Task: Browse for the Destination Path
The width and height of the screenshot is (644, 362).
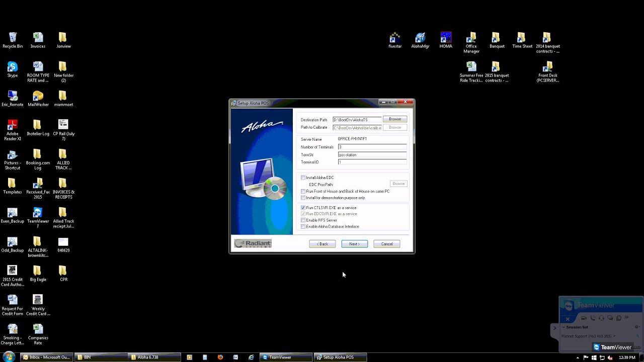Action: [395, 119]
